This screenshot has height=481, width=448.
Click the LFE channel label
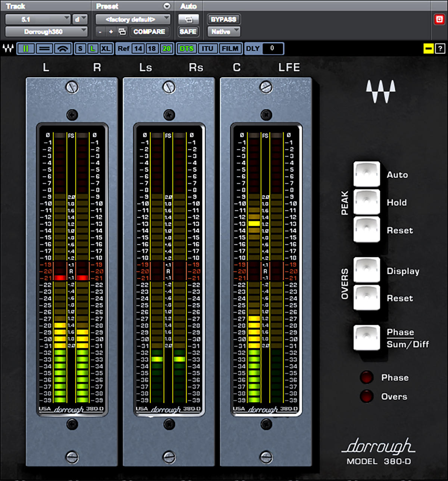[x=289, y=67]
